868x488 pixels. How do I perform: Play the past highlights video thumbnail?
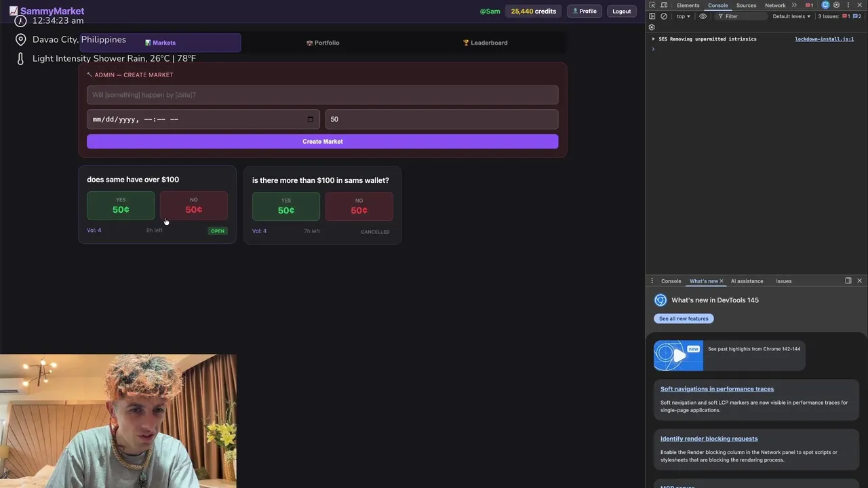(678, 356)
